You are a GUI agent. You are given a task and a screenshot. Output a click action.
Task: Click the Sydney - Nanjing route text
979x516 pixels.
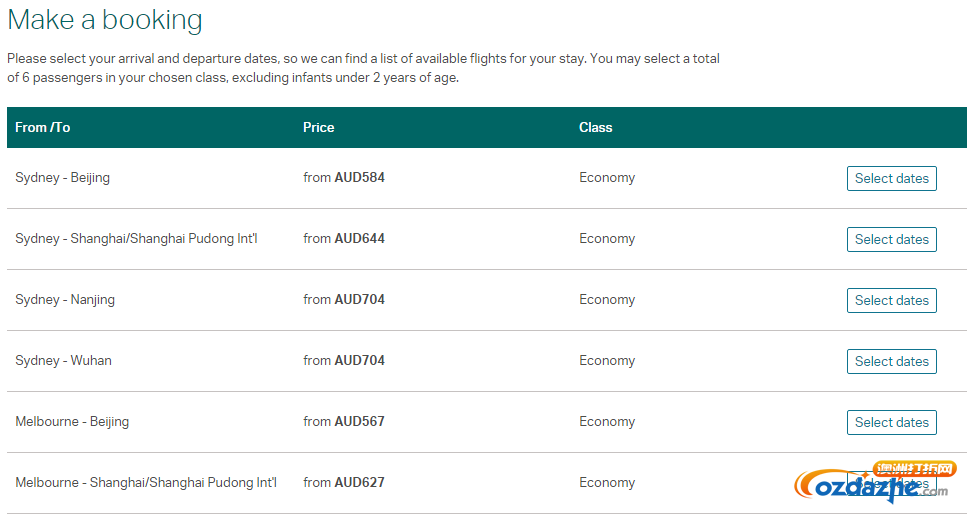coord(65,300)
